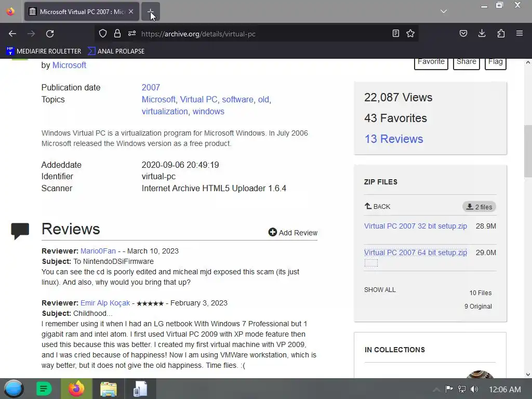The image size is (532, 399).
Task: Open the tracking protection shield icon
Action: [x=103, y=33]
